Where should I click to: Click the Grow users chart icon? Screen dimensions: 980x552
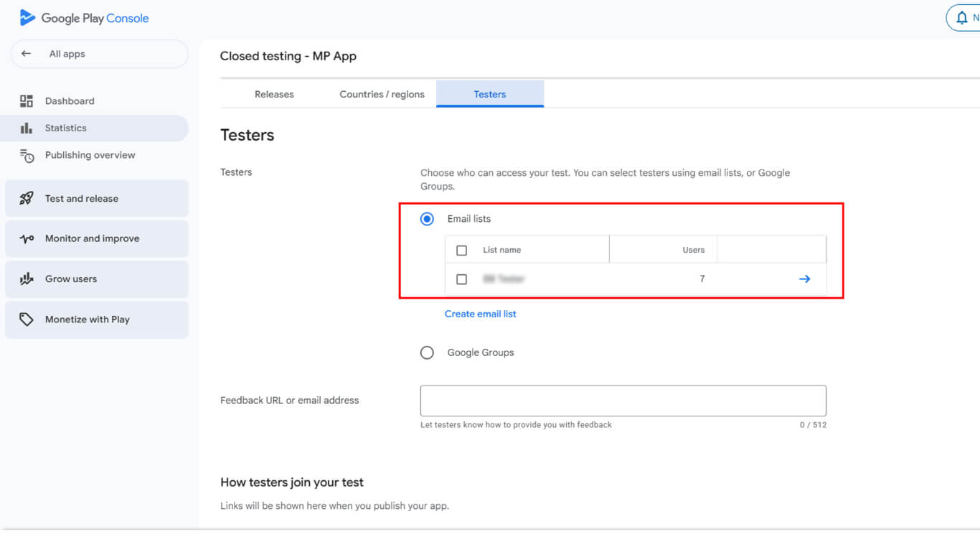point(27,279)
